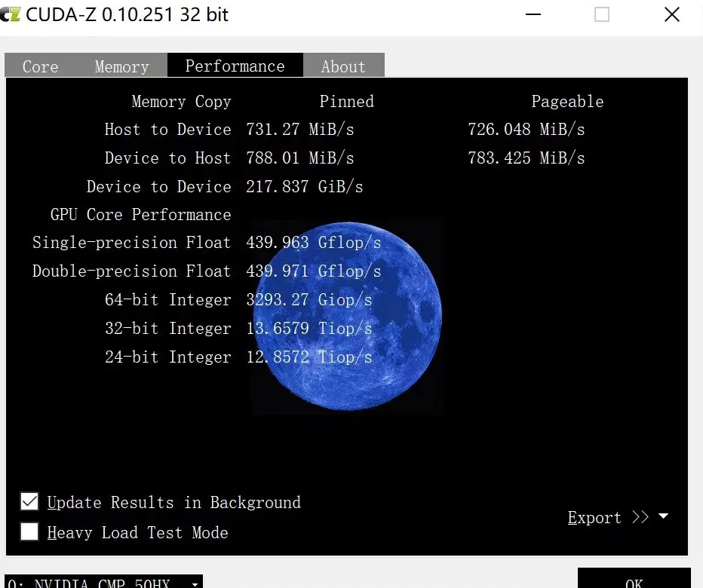Open the Memory tab
The width and height of the screenshot is (703, 588).
[121, 66]
